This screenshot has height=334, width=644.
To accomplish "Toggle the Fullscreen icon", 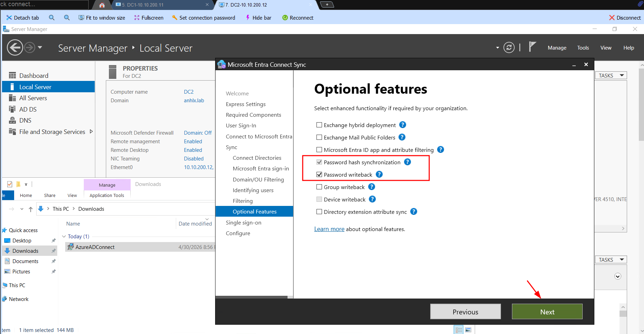I will point(137,18).
